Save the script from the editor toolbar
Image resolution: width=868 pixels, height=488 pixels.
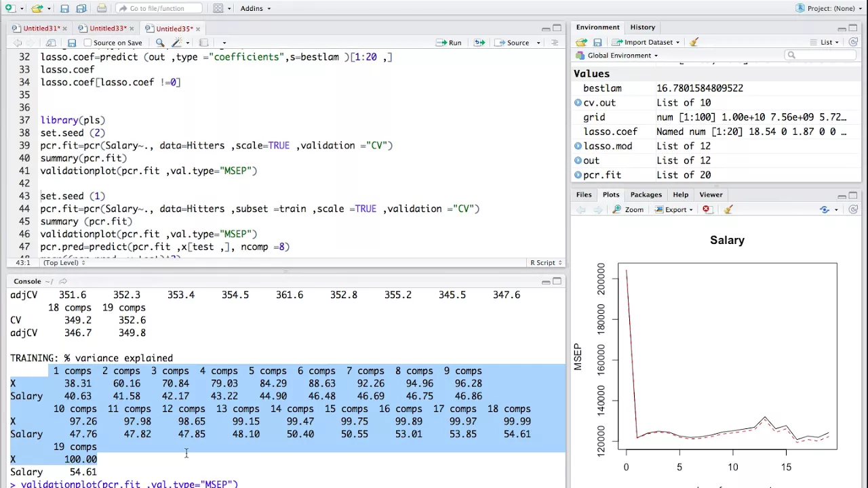tap(72, 43)
